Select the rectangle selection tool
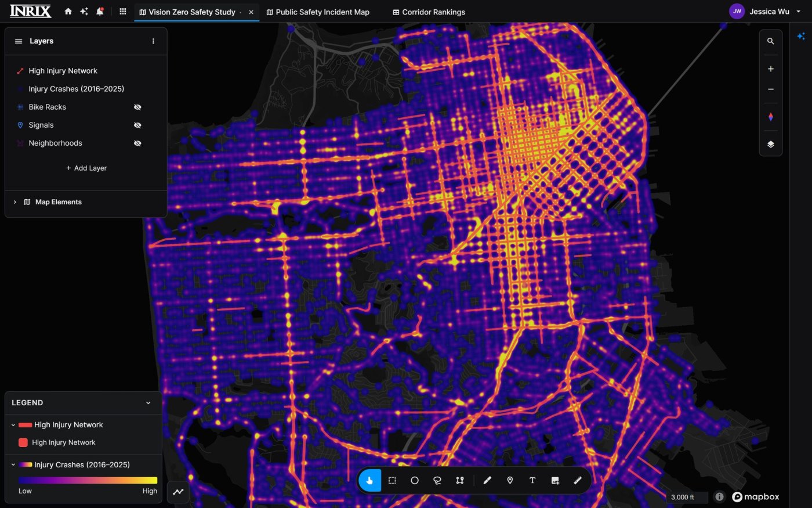 coord(392,481)
